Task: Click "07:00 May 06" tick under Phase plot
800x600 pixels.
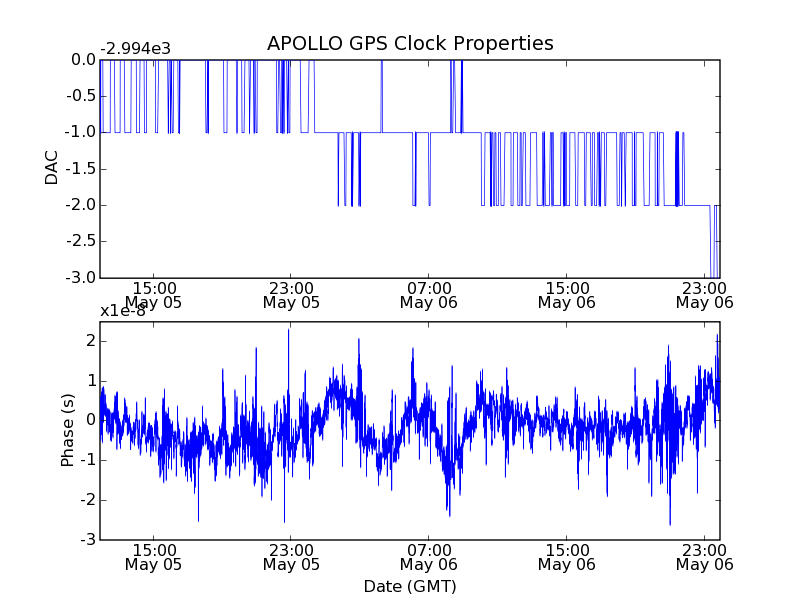Action: (x=429, y=558)
